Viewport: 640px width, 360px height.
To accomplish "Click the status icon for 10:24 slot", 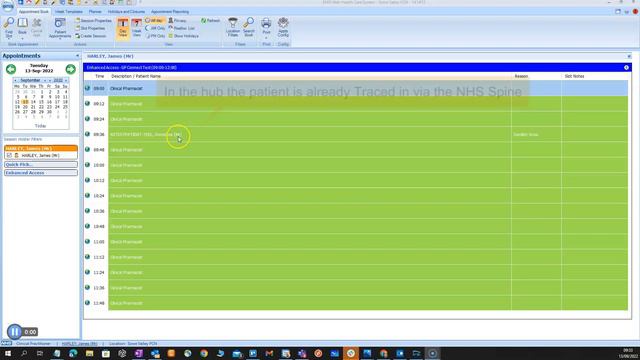I will click(x=87, y=196).
